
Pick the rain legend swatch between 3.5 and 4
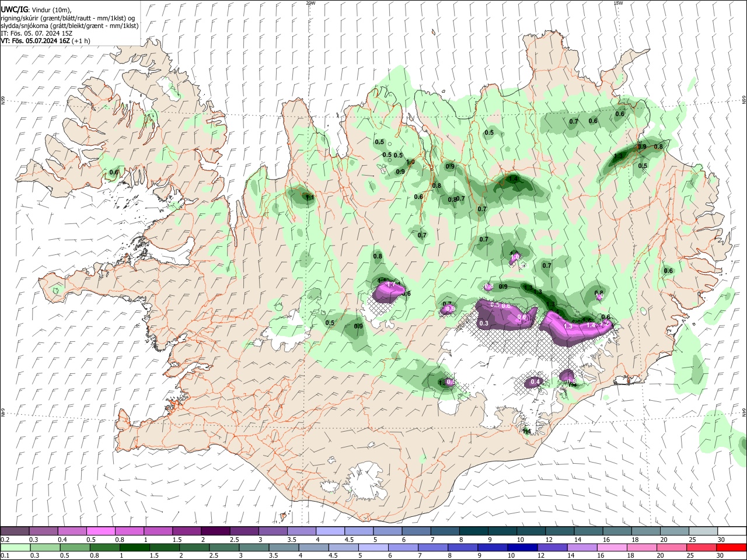283,548
